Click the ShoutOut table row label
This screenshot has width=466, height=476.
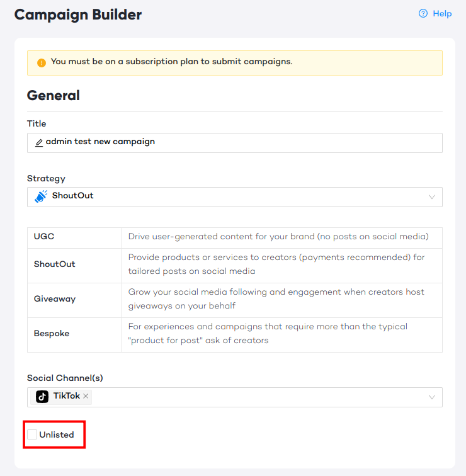tap(55, 264)
